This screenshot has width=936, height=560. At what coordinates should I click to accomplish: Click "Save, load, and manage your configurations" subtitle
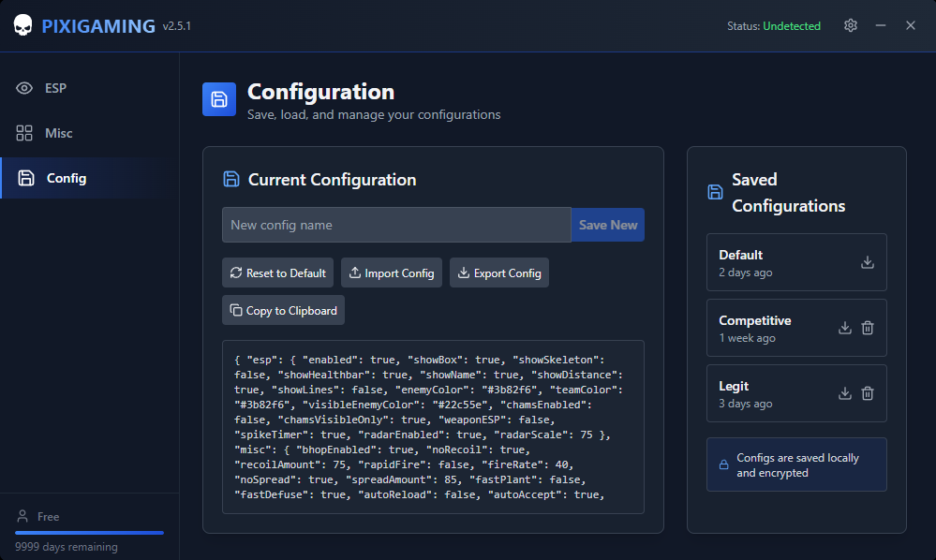(374, 114)
